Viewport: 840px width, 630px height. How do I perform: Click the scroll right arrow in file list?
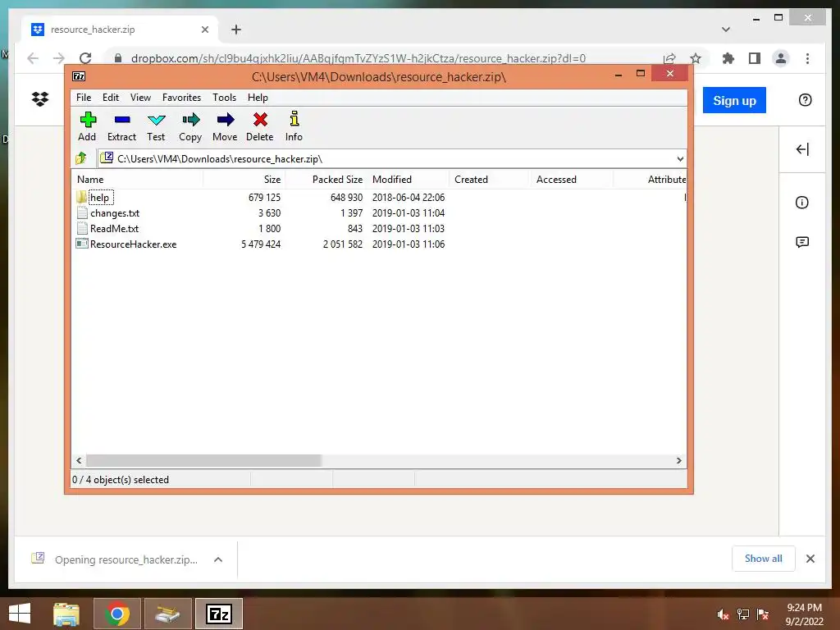(x=678, y=461)
